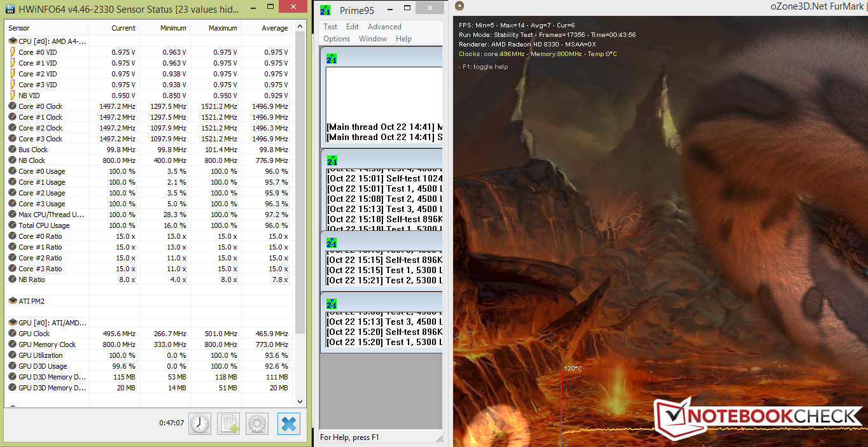Click the Total CPU Usage minimum 16.0 %
The image size is (868, 447).
coord(175,225)
